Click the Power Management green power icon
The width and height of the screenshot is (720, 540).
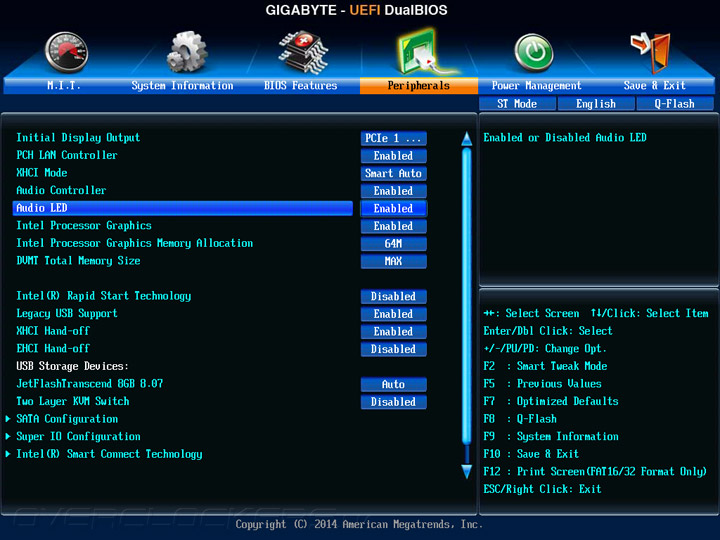[533, 53]
